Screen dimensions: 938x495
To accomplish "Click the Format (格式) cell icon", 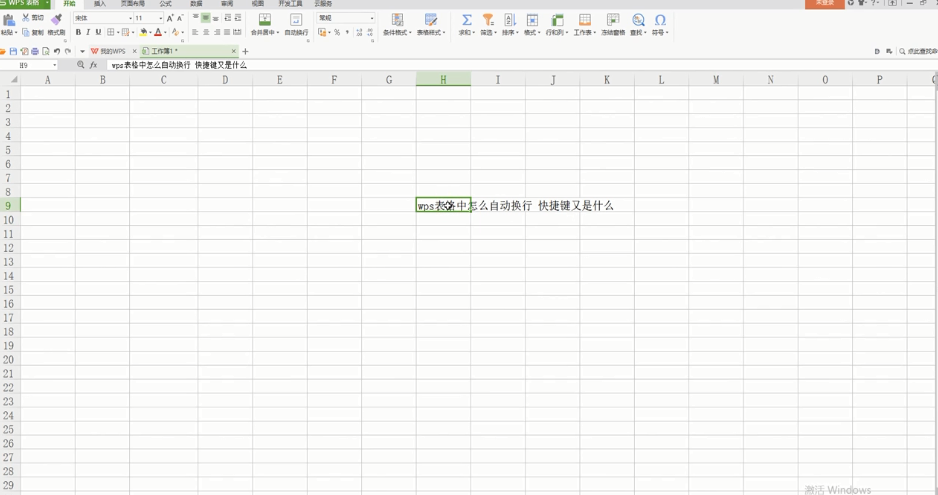I will pos(532,19).
